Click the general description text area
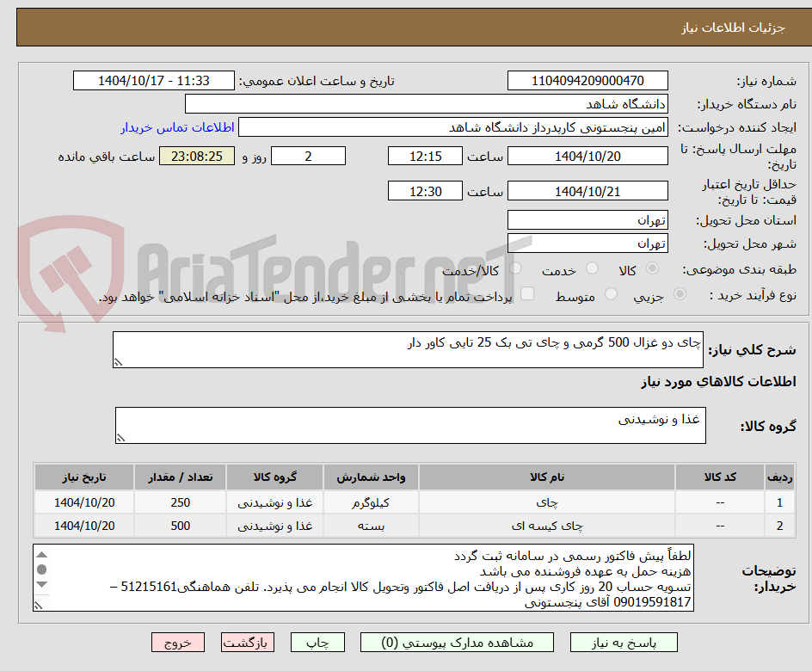 point(408,350)
